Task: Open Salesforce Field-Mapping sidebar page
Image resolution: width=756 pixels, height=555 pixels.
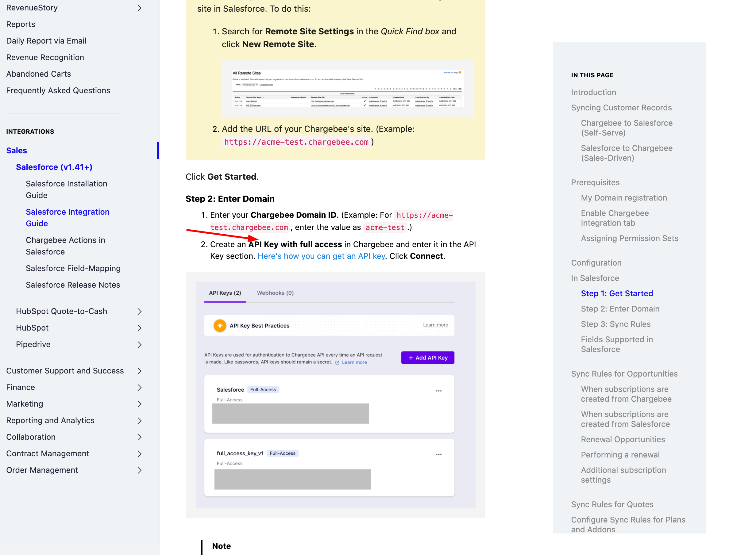Action: [x=73, y=268]
